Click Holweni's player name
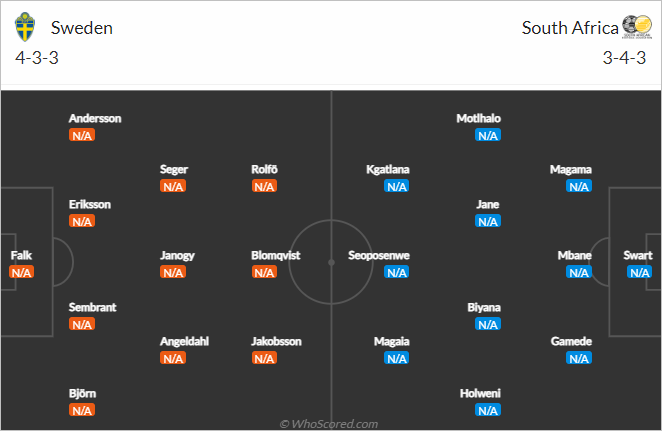The height and width of the screenshot is (431, 662). 480,393
